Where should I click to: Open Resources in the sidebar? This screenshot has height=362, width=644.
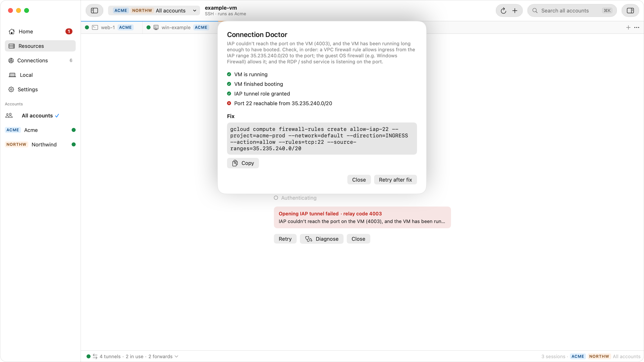pyautogui.click(x=40, y=46)
